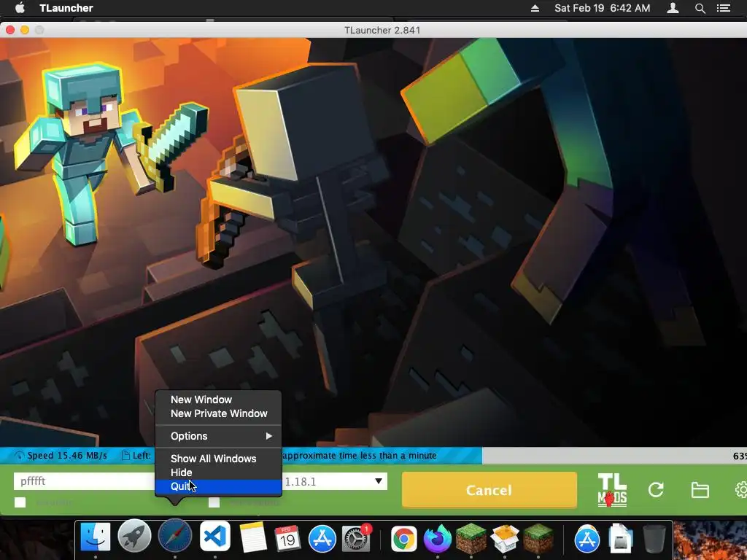Open the TLauncher menu bar item
The image size is (747, 560).
click(x=66, y=8)
